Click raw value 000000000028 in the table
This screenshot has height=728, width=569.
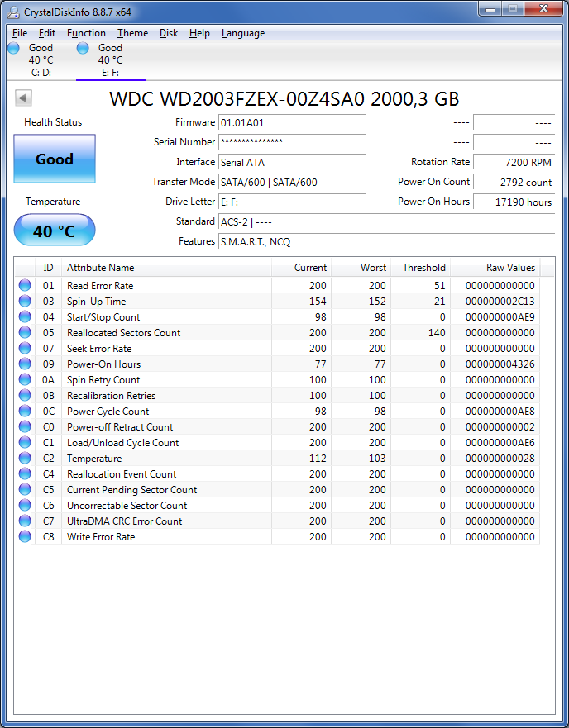(500, 459)
